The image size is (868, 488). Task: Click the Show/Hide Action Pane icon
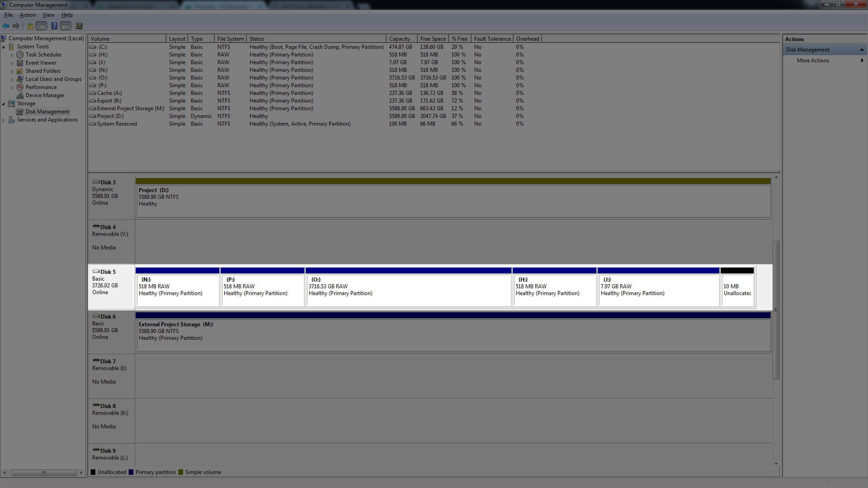[x=66, y=26]
